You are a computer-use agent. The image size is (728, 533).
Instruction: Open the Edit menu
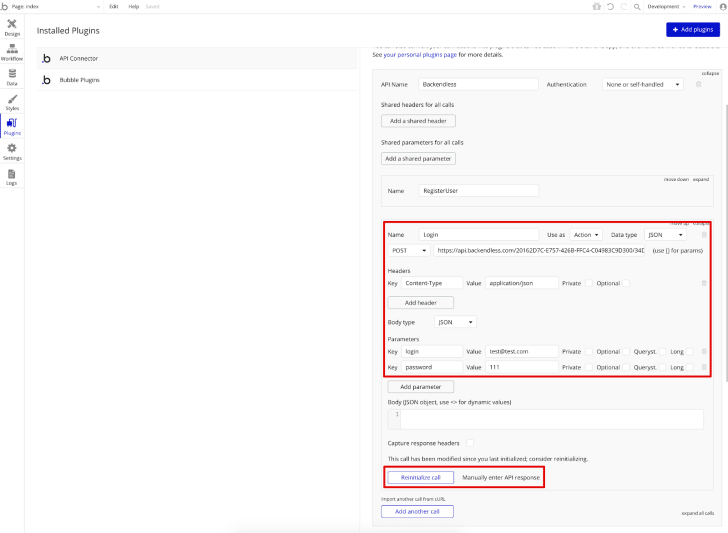(114, 6)
